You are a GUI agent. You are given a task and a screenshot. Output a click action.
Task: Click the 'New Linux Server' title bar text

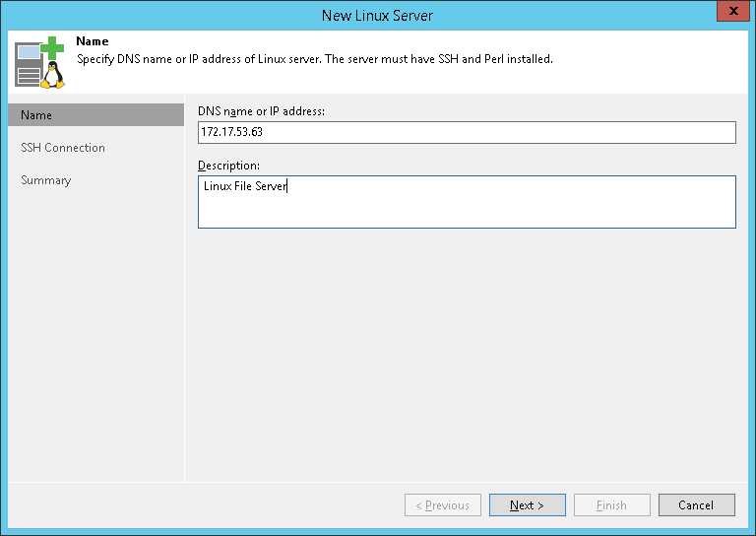(x=377, y=15)
